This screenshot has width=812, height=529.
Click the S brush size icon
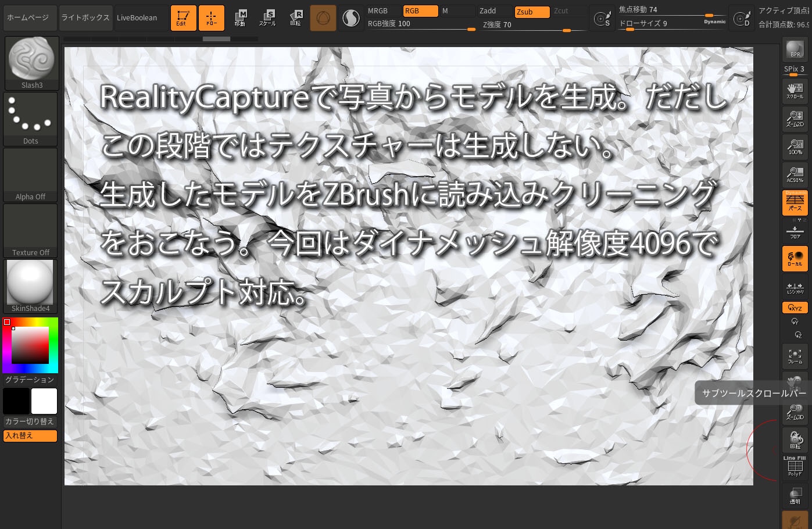point(602,19)
